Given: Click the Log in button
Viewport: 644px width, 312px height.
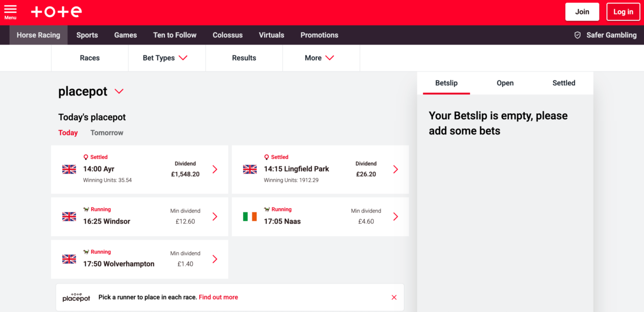Looking at the screenshot, I should pos(623,12).
